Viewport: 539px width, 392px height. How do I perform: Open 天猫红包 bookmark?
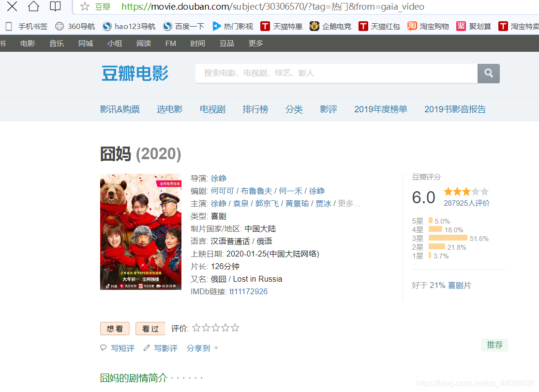click(x=379, y=27)
